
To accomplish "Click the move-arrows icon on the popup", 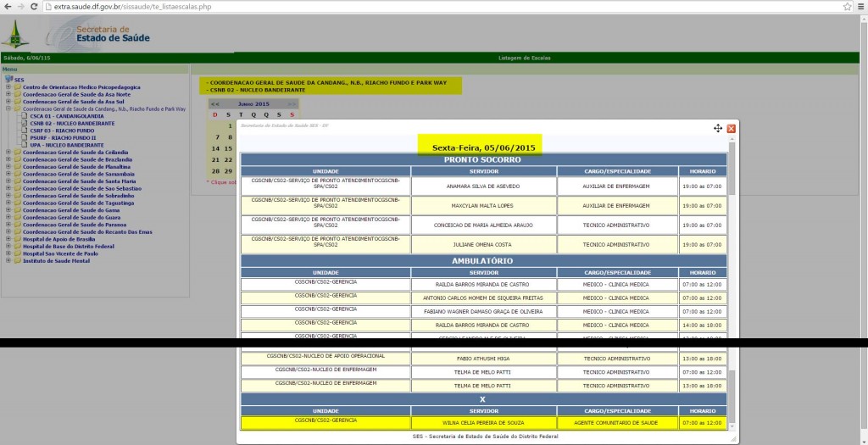I will (718, 128).
